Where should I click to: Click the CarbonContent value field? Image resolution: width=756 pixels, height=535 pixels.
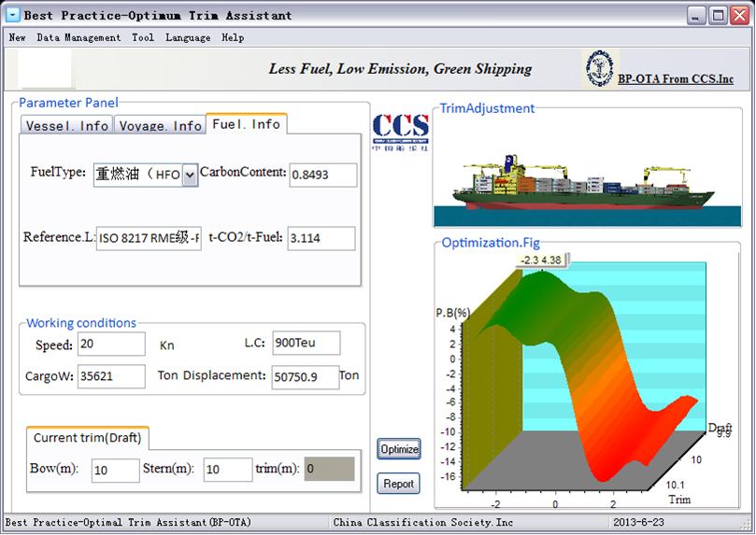tap(322, 175)
